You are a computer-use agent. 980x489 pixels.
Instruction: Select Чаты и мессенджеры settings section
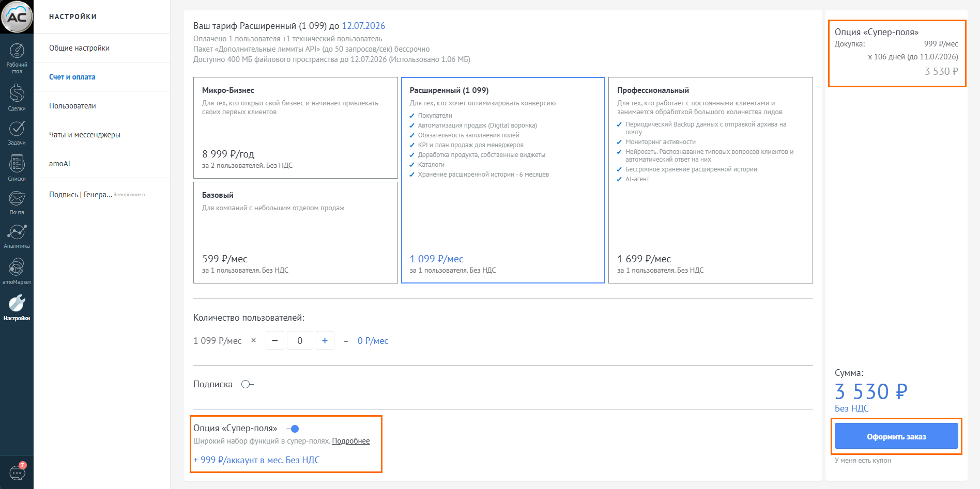(x=84, y=135)
